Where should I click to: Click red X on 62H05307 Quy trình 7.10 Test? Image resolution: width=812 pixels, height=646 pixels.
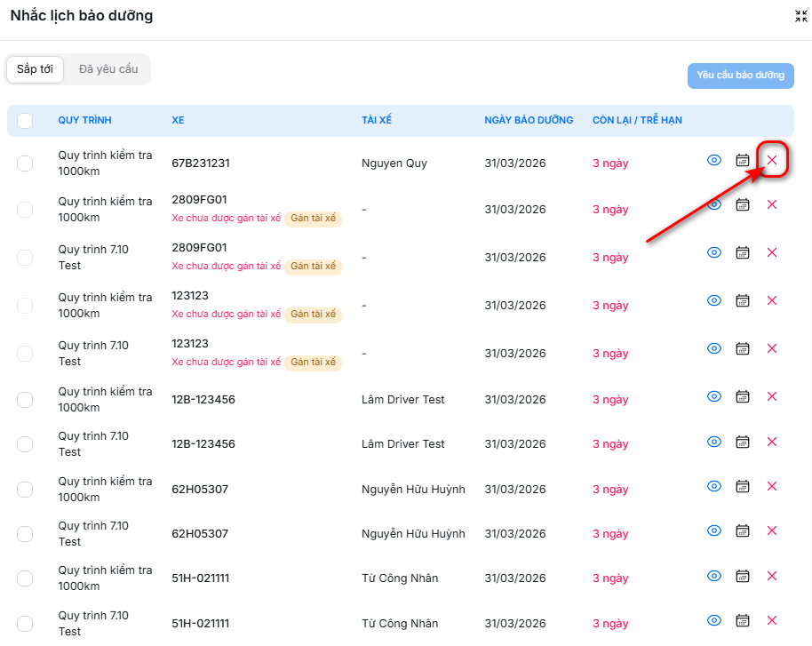point(771,530)
